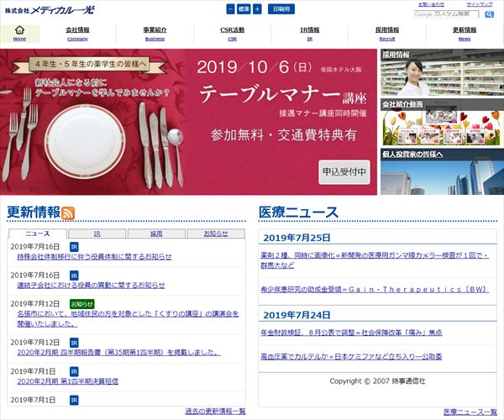Viewport: 504px width, 420px height.
Task: Click the 申込受付中 button on banner
Action: tap(344, 172)
